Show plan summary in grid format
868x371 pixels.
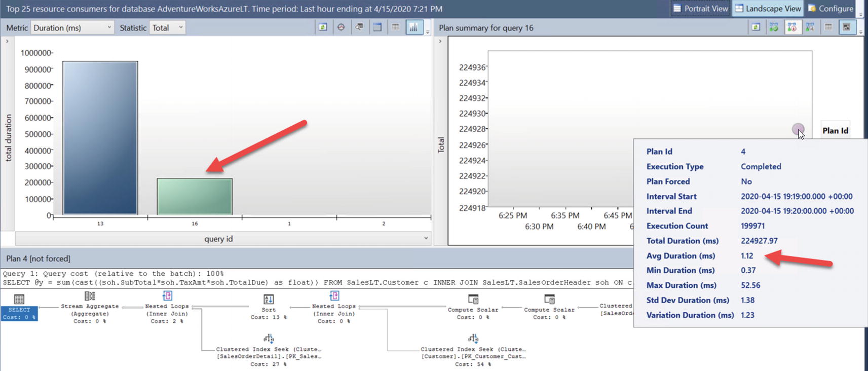pos(828,27)
